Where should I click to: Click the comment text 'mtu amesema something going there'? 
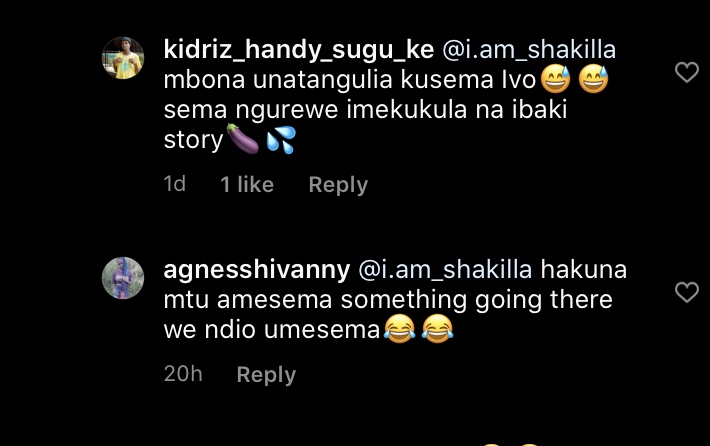(388, 300)
